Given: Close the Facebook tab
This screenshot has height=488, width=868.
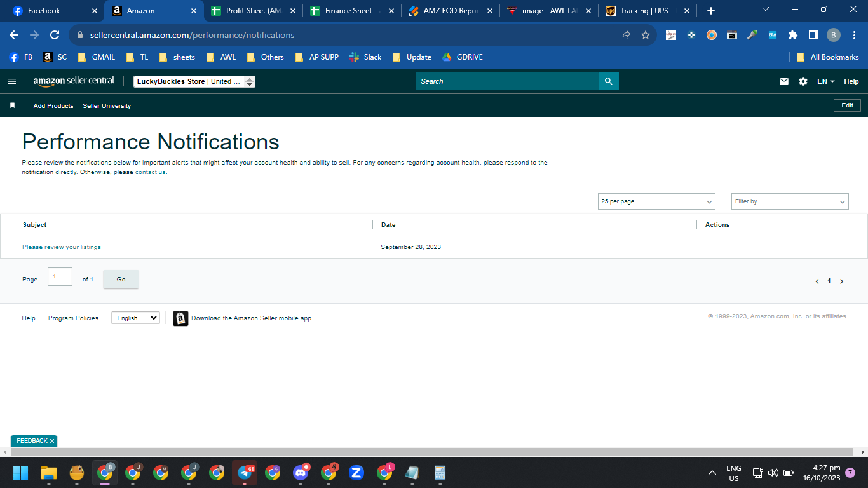Looking at the screenshot, I should (95, 11).
